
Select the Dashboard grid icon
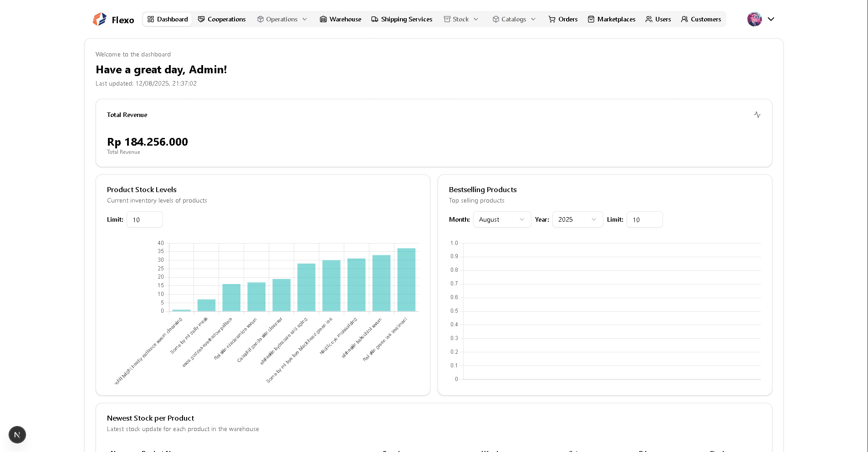click(x=150, y=19)
